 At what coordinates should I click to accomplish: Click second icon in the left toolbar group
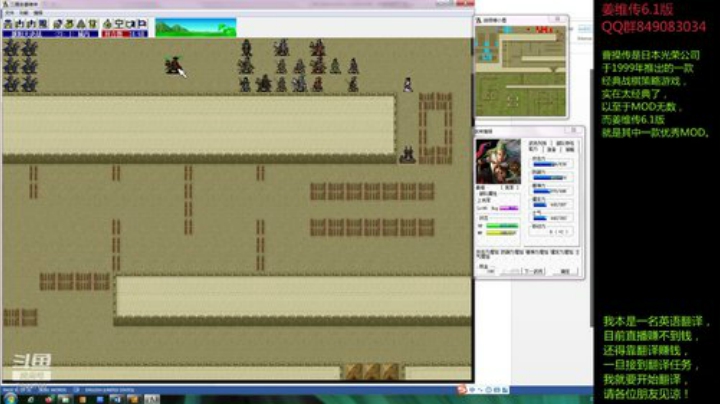20,24
